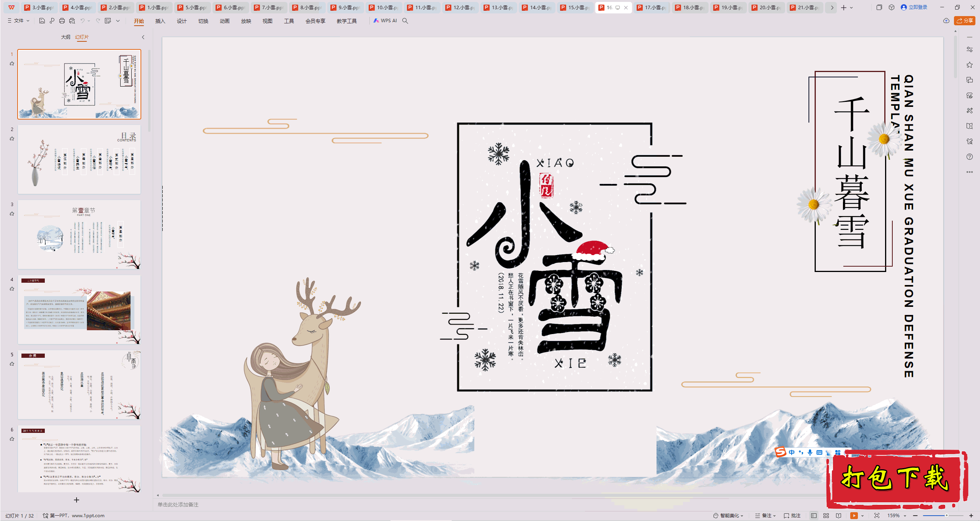Open Print Preview icon

click(72, 21)
